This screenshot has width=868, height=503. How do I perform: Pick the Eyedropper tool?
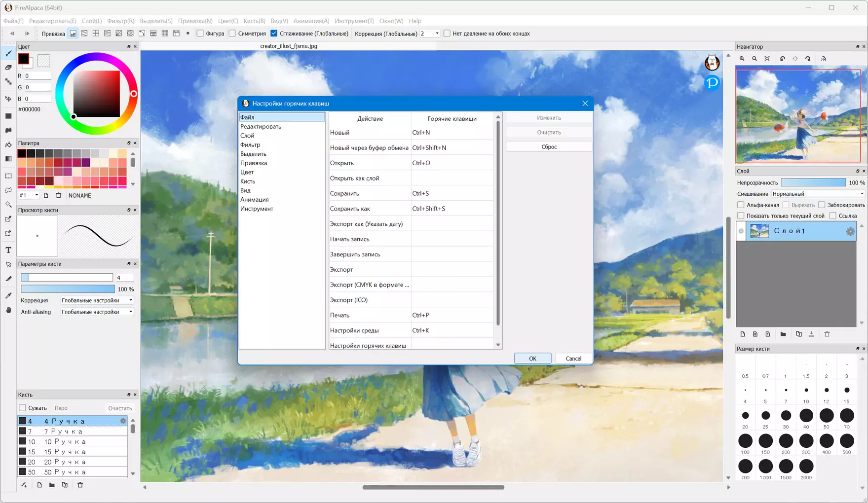tap(8, 295)
